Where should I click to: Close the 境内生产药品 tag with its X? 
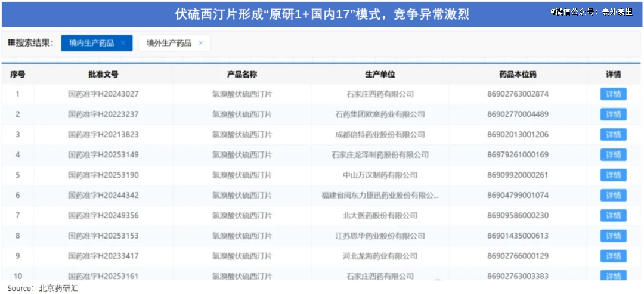point(123,43)
